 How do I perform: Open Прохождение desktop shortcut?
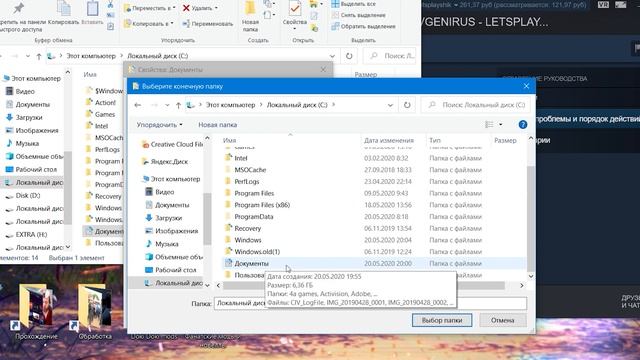pyautogui.click(x=36, y=312)
